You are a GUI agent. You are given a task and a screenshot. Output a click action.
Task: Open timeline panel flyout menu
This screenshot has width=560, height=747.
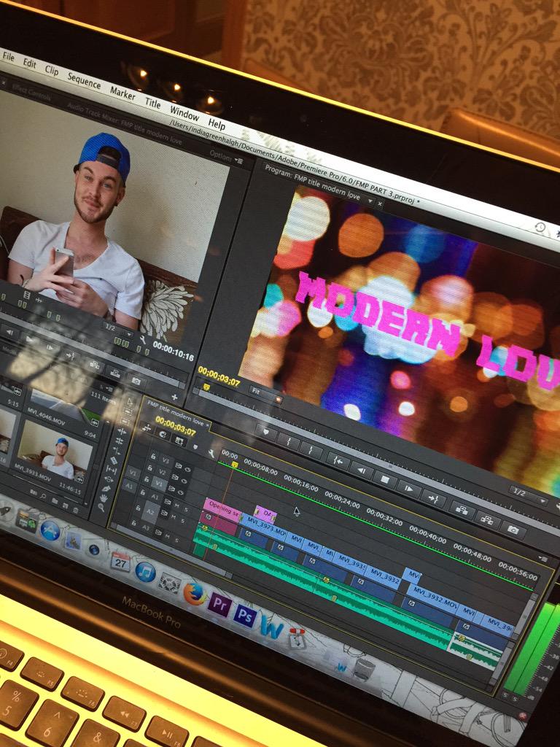pos(543,558)
